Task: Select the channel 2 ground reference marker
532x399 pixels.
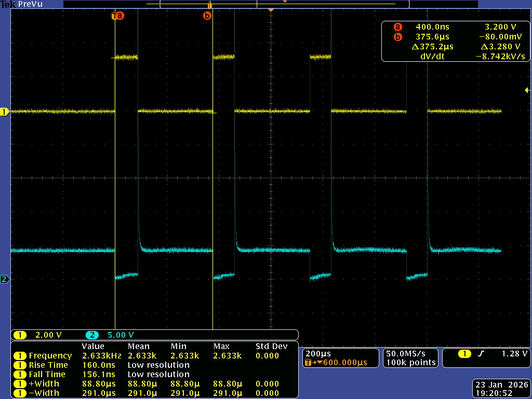Action: [x=5, y=280]
